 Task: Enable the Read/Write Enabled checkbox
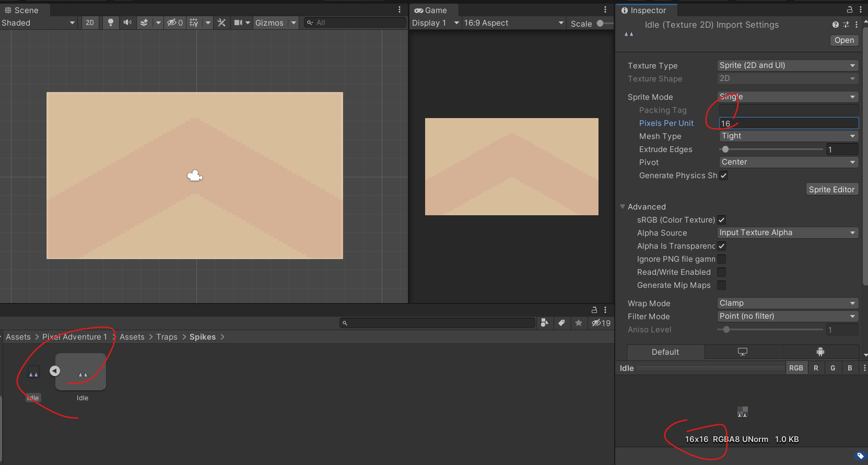tap(722, 272)
